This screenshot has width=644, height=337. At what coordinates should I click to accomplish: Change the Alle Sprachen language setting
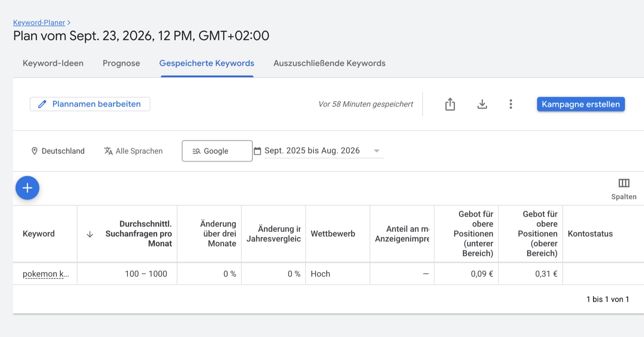tap(134, 151)
